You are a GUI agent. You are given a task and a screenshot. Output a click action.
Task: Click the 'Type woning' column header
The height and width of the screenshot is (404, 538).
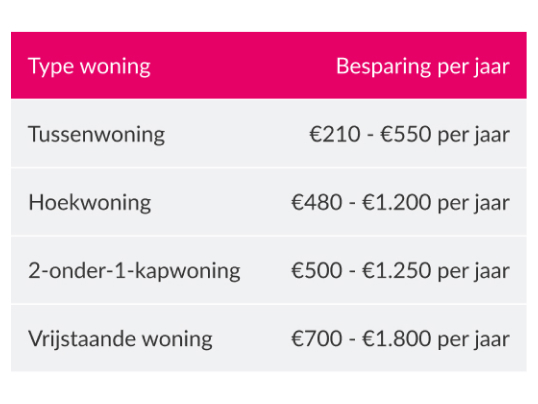pos(89,66)
